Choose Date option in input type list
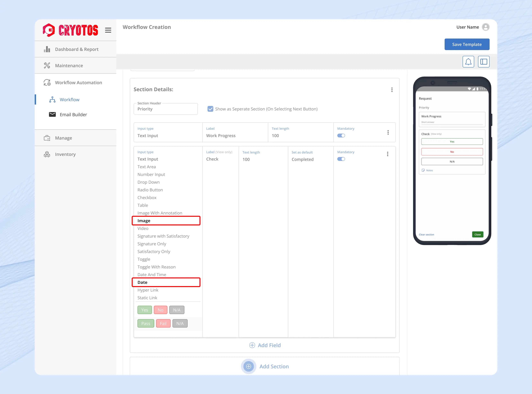The height and width of the screenshot is (394, 532). pyautogui.click(x=142, y=282)
